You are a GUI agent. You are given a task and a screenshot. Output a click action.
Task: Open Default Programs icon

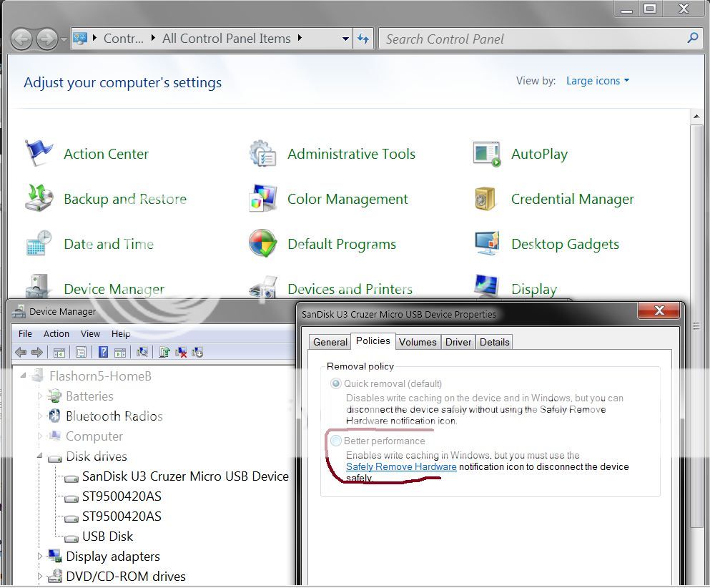(x=262, y=243)
